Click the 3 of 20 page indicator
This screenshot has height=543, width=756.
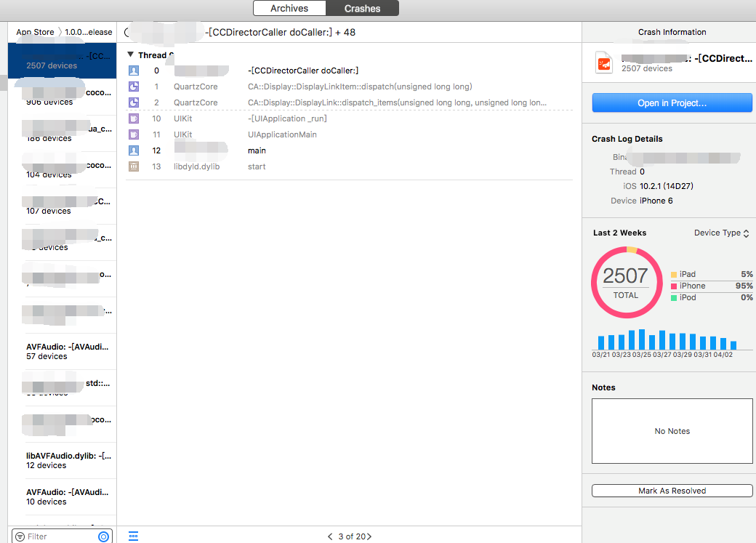pyautogui.click(x=352, y=536)
